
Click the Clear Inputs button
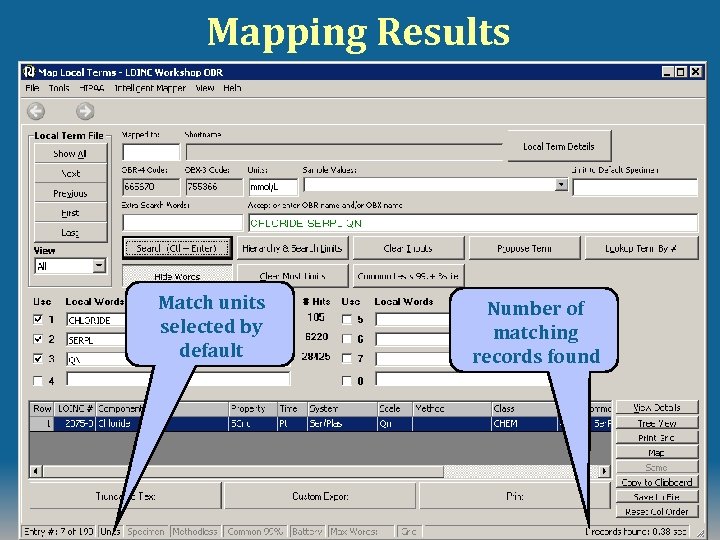tap(408, 248)
